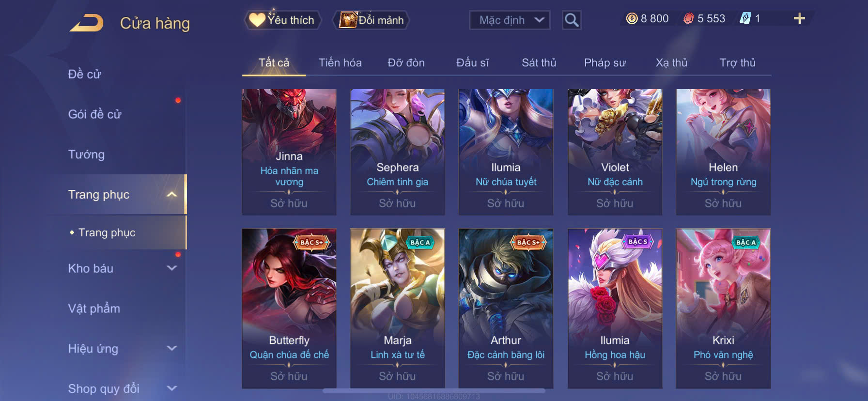Tap the red gem currency icon

(688, 18)
